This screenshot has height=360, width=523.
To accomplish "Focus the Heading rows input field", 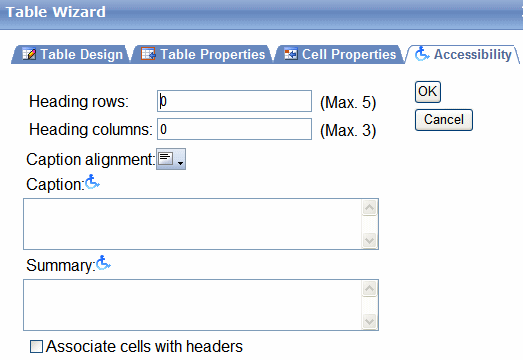I will [234, 101].
